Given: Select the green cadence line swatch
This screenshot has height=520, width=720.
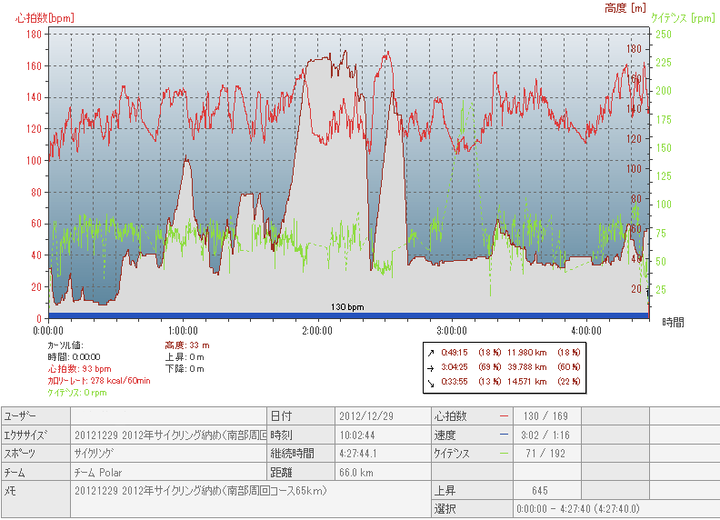Looking at the screenshot, I should point(504,453).
